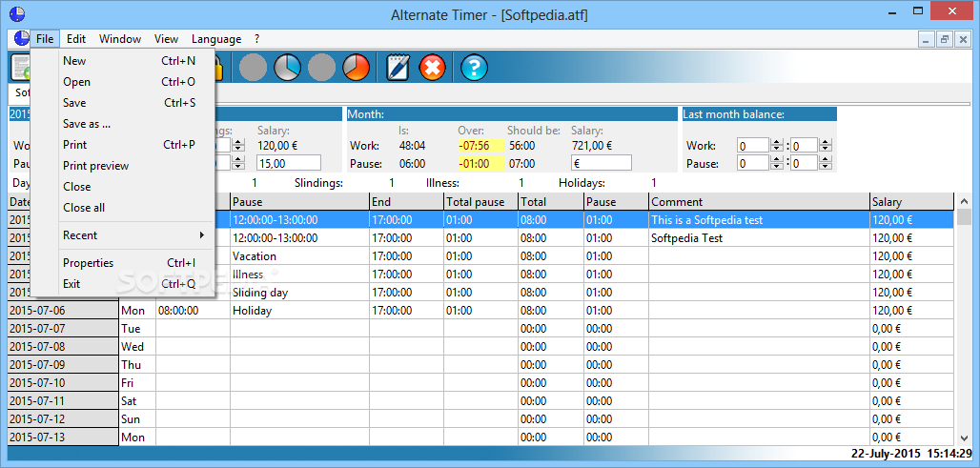Viewport: 980px width, 468px height.
Task: Open the ? help menu
Action: click(256, 39)
